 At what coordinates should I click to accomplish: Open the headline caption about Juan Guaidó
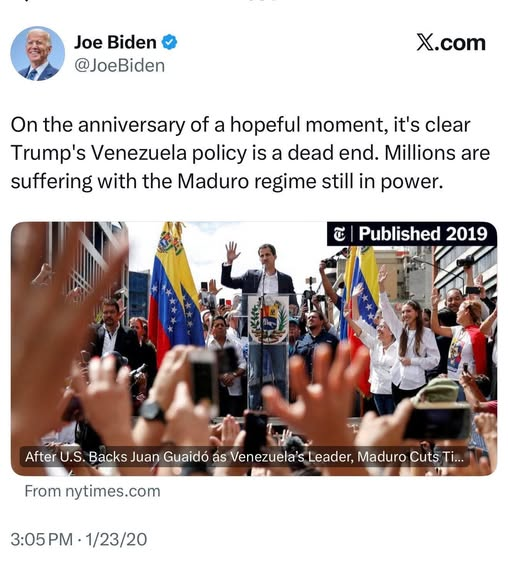[244, 457]
